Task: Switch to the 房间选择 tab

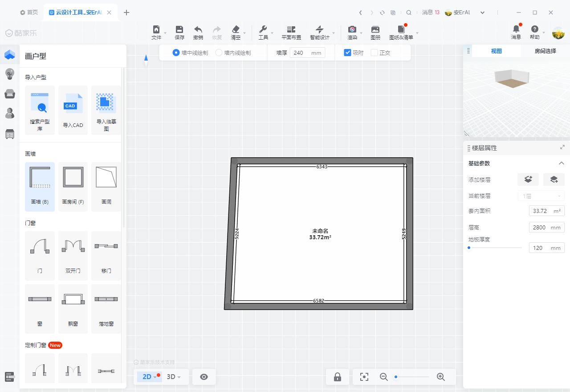Action: [545, 51]
